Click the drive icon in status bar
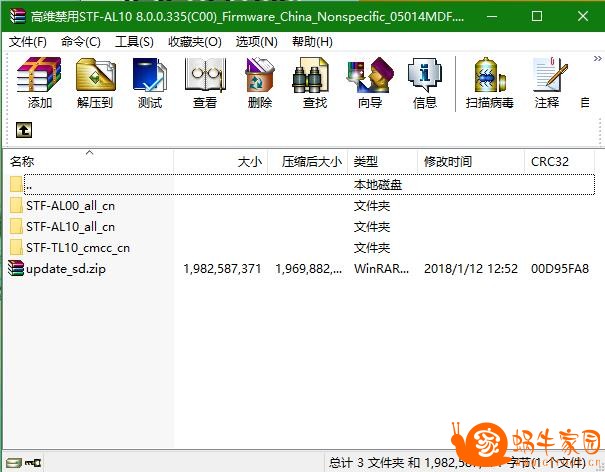The height and width of the screenshot is (472, 605). [x=14, y=462]
